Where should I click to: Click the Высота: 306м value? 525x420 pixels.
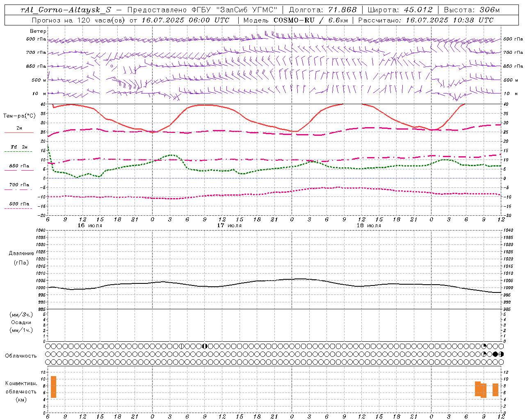[x=472, y=10]
